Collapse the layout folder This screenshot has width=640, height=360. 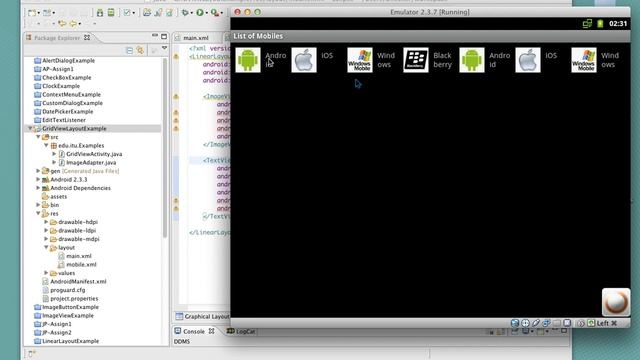tap(46, 247)
